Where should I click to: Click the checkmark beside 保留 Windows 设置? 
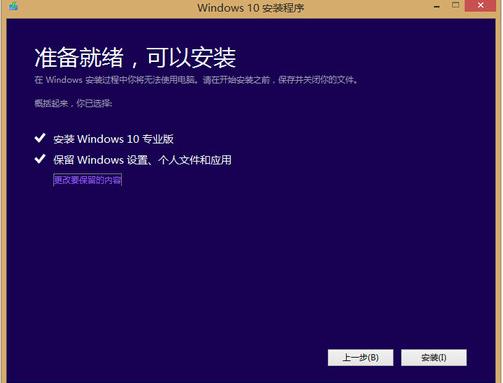(40, 159)
